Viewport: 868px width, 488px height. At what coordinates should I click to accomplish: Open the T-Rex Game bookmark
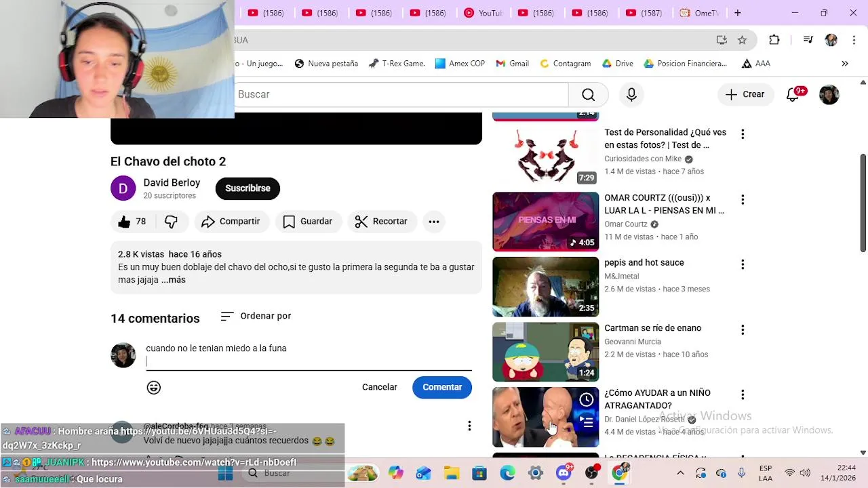pyautogui.click(x=397, y=64)
